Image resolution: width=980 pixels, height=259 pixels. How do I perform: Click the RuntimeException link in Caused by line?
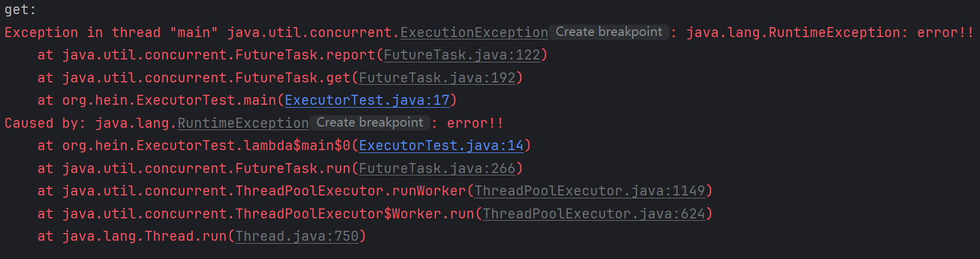pos(243,123)
